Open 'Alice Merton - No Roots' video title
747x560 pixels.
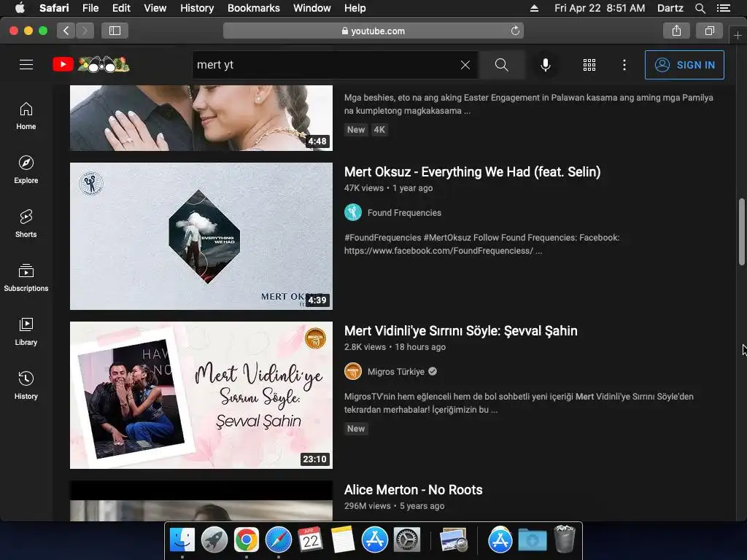point(413,490)
